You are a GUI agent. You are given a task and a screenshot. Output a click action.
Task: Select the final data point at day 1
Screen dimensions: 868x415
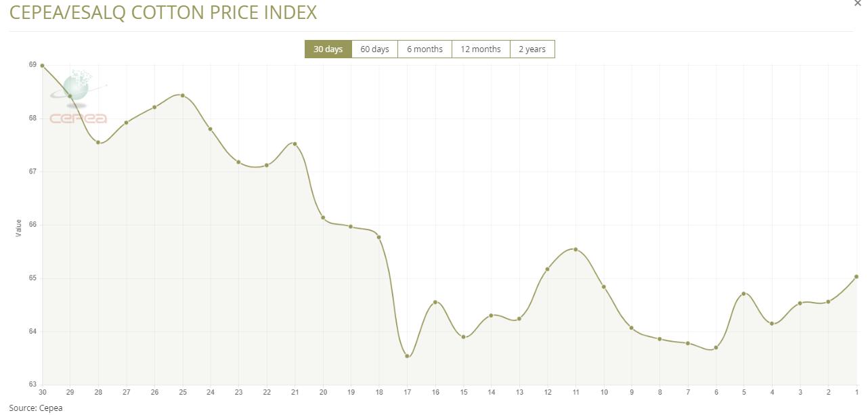tap(856, 276)
